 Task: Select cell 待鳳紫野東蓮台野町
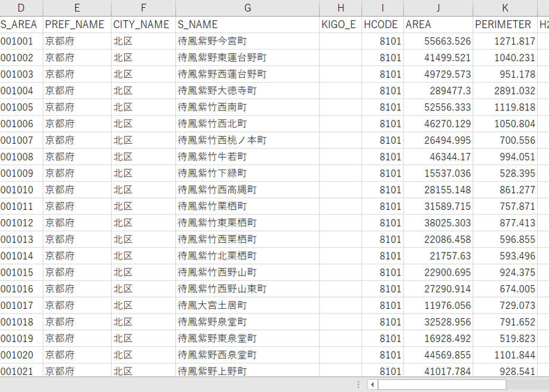point(248,58)
